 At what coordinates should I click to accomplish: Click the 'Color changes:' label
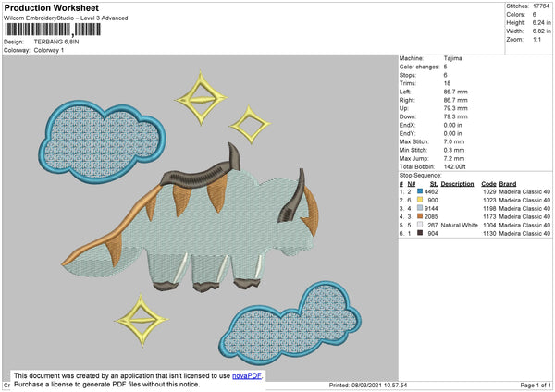pyautogui.click(x=419, y=67)
